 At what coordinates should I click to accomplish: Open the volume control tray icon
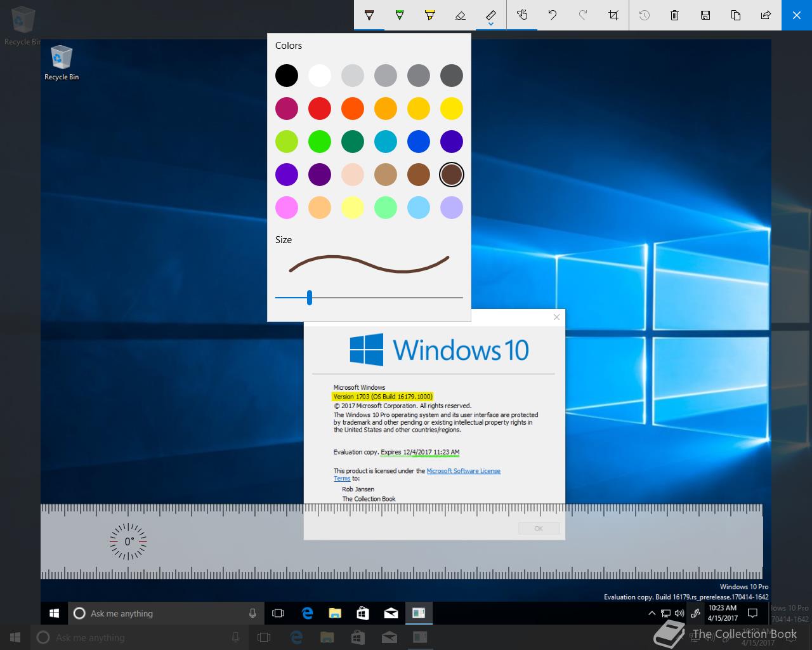679,613
